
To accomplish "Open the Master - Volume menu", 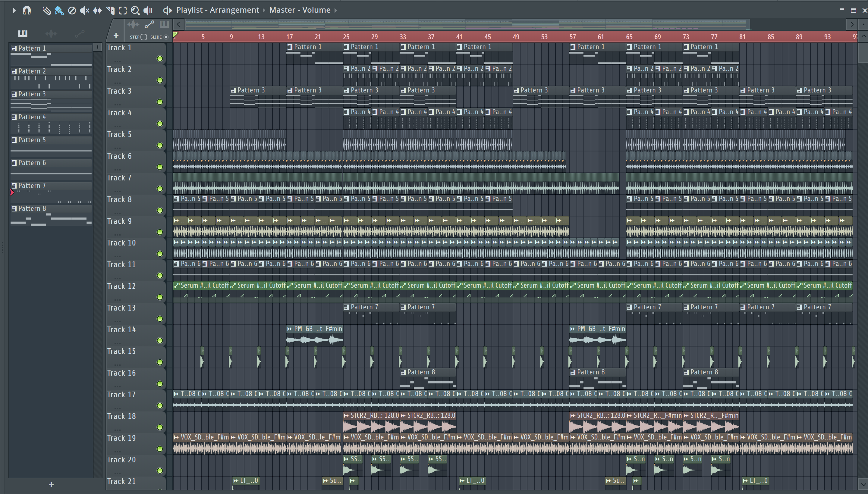I will click(300, 10).
